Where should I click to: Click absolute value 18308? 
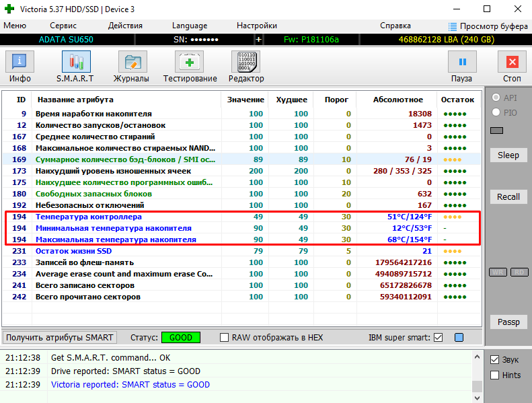(420, 114)
